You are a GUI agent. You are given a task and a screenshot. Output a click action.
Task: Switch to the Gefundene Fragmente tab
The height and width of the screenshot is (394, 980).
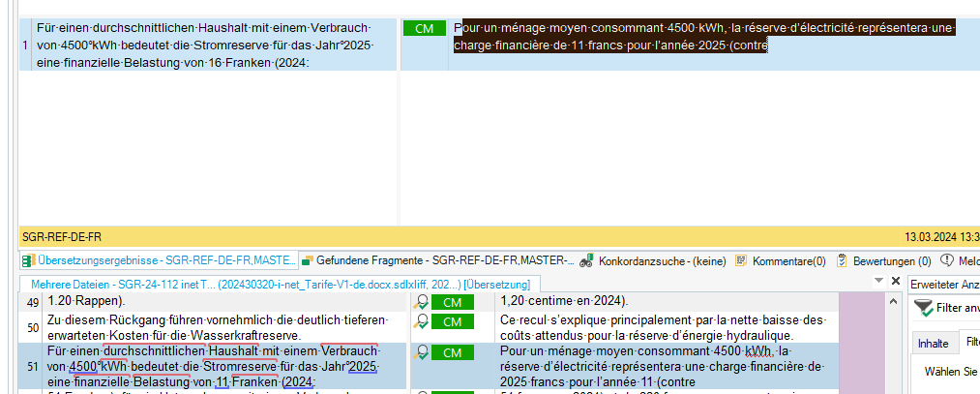[437, 260]
